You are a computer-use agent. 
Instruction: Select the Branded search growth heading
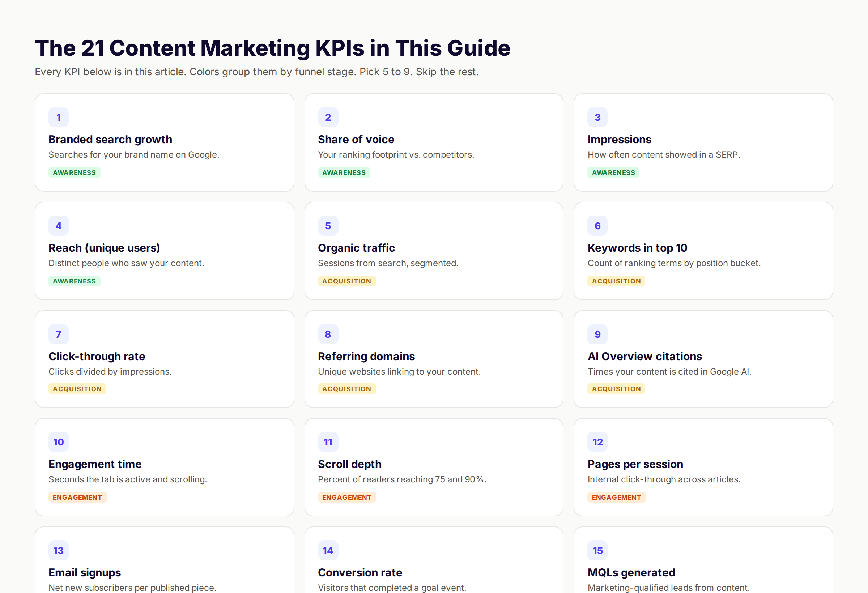[x=110, y=139]
